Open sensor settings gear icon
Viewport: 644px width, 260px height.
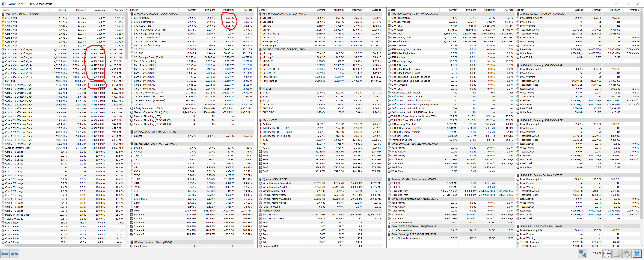627,254
